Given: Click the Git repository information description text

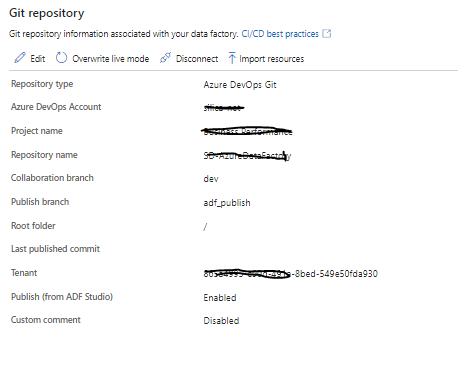Looking at the screenshot, I should tap(124, 34).
